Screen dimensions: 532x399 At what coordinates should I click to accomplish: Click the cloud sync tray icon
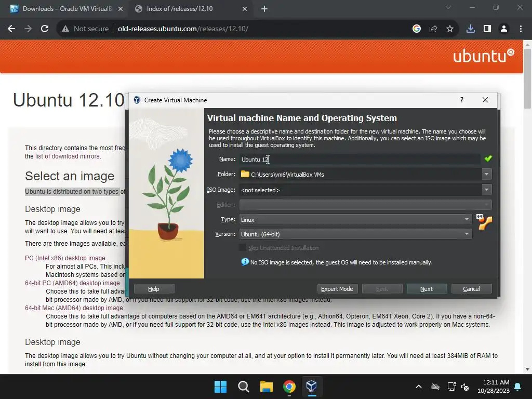tap(435, 387)
